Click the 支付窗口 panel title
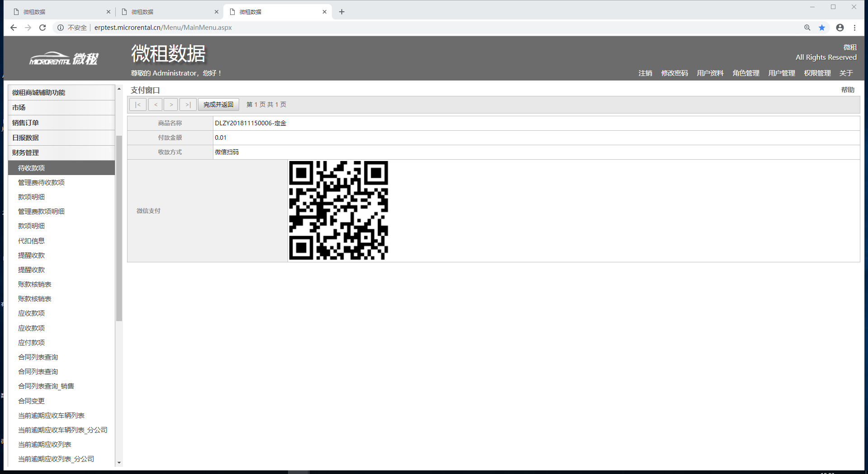Image resolution: width=868 pixels, height=474 pixels. [145, 90]
